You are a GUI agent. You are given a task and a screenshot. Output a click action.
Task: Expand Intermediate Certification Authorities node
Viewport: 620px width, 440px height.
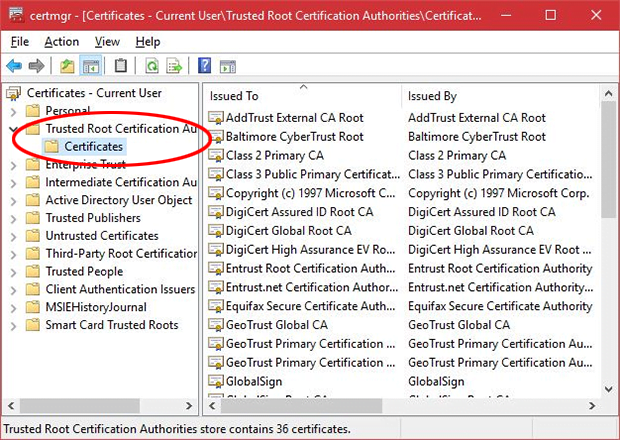(x=13, y=183)
